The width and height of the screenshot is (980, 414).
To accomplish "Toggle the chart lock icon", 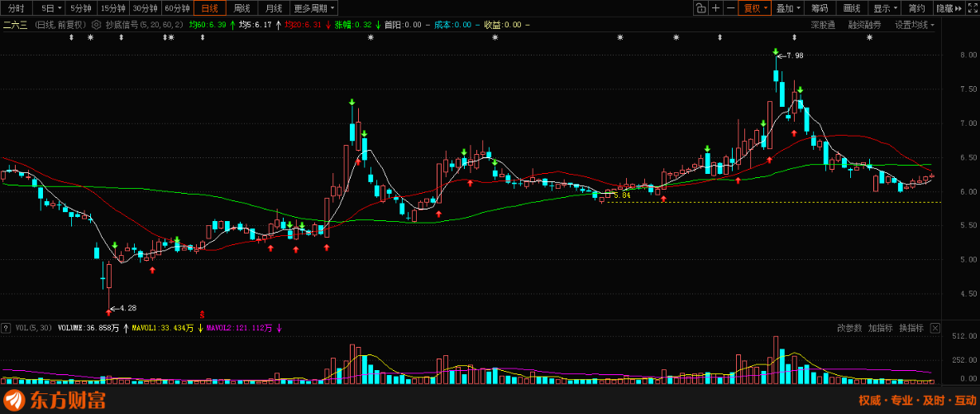I will coord(700,8).
